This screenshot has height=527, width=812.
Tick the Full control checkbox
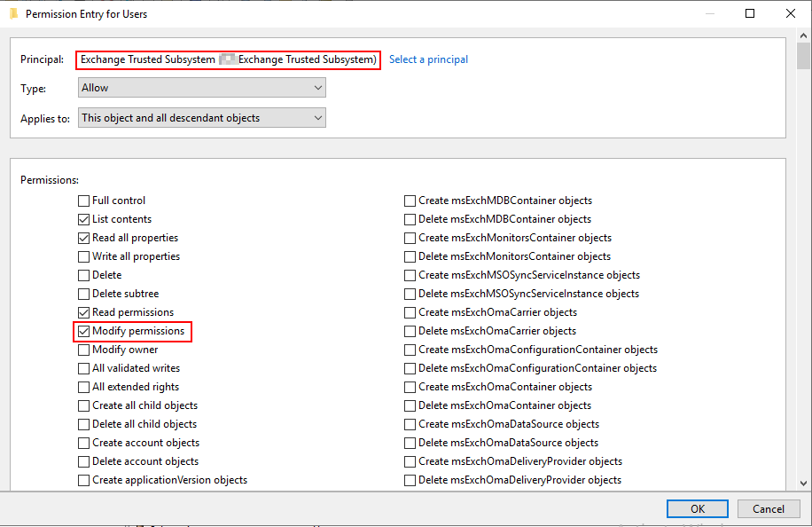83,201
